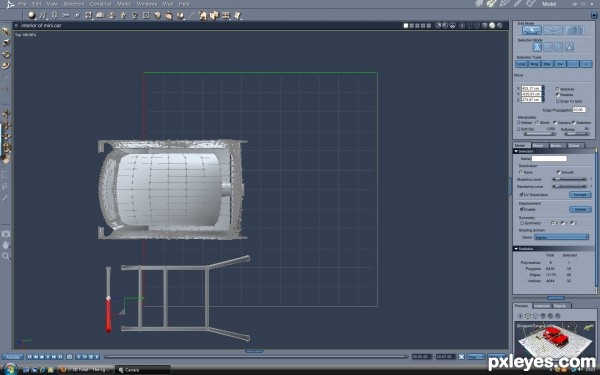Choose the fourth Selection Mode icon
The height and width of the screenshot is (375, 600).
pyautogui.click(x=569, y=47)
